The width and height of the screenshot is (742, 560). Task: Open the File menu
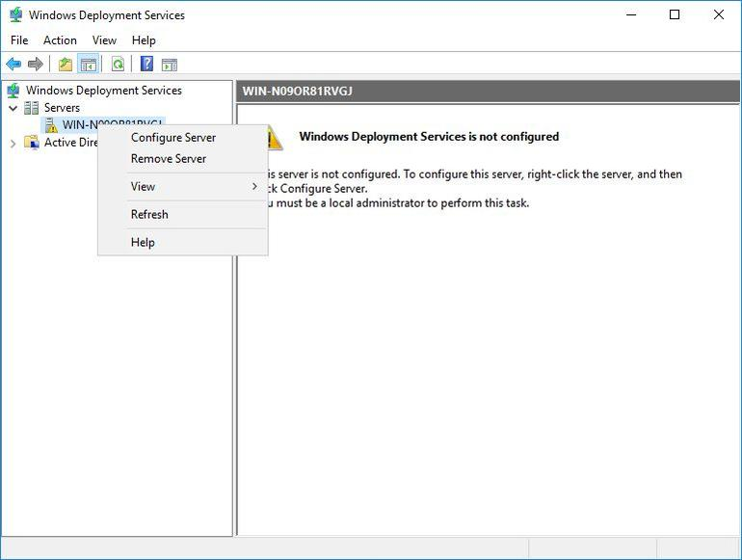point(19,40)
